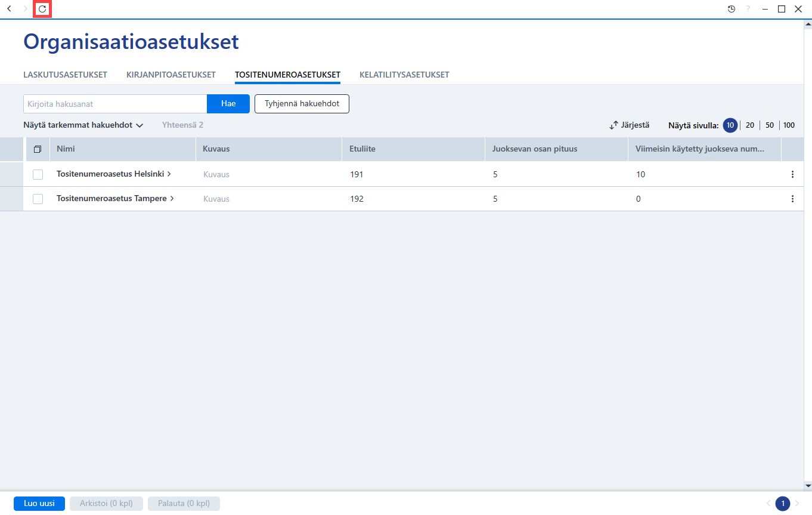
Task: Tick the checkbox for Tositenumeroasetus Tampere
Action: [x=38, y=199]
